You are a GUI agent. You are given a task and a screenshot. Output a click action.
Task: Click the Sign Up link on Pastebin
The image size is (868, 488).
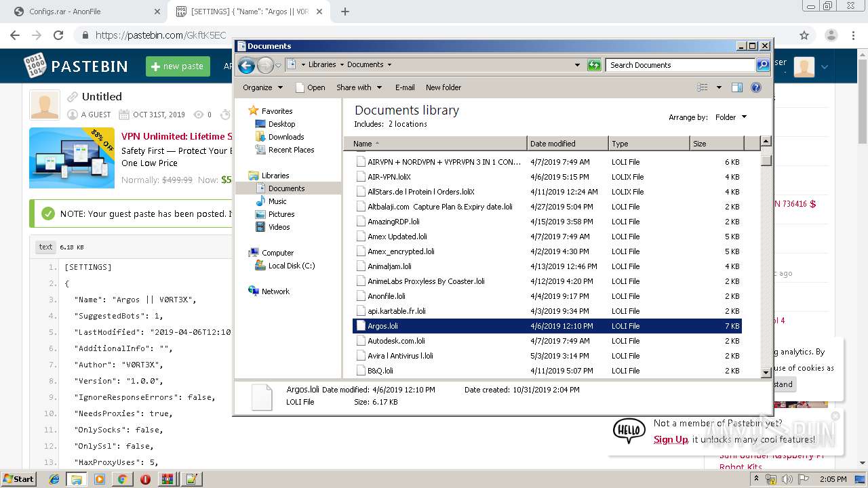coord(671,439)
